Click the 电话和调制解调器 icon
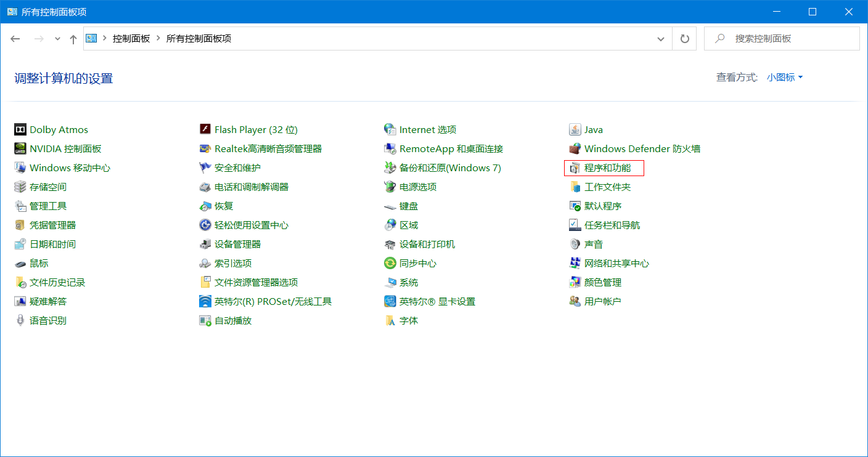Viewport: 868px width, 457px height. (x=205, y=187)
